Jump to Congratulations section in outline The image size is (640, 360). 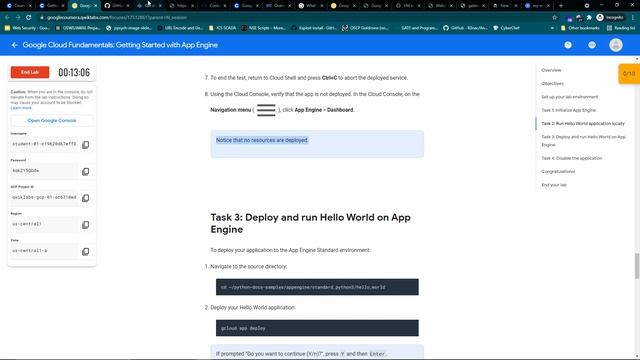coord(558,171)
